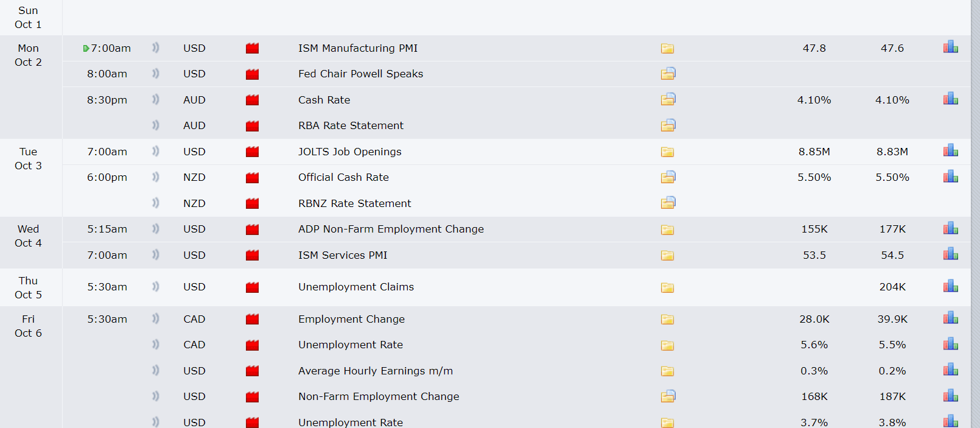980x428 pixels.
Task: Click the red impact icon for ISM Services PMI
Action: point(252,255)
